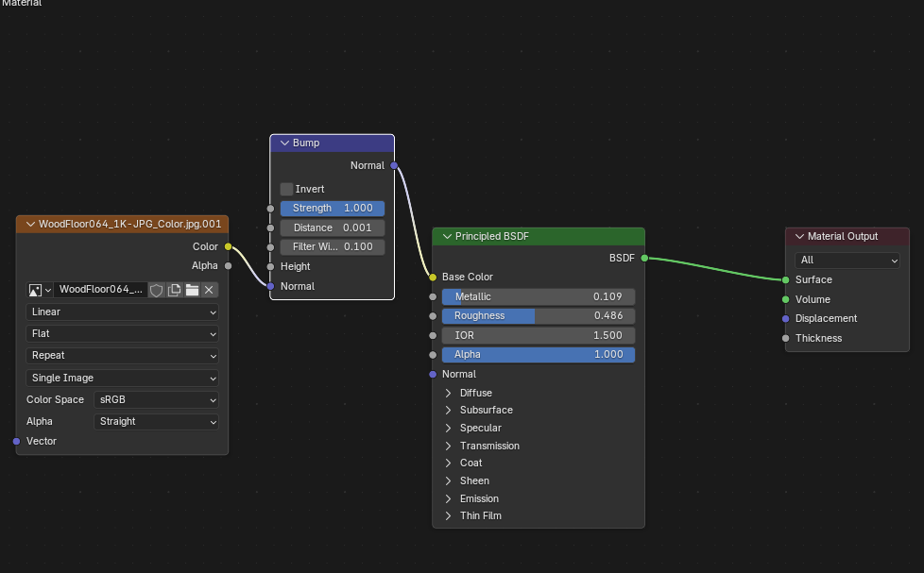Click the Principled BSDF Normal input socket

pos(433,374)
